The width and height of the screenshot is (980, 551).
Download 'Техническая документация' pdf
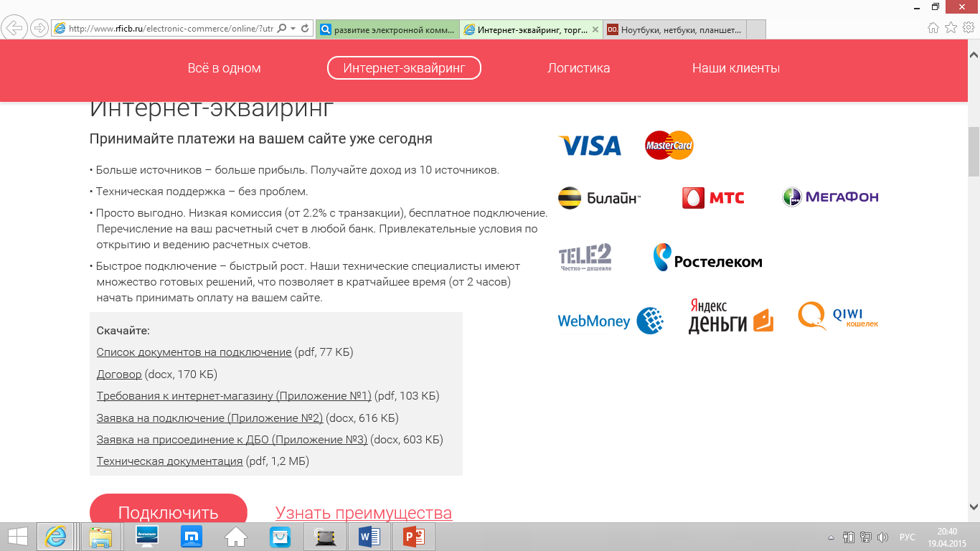click(169, 461)
